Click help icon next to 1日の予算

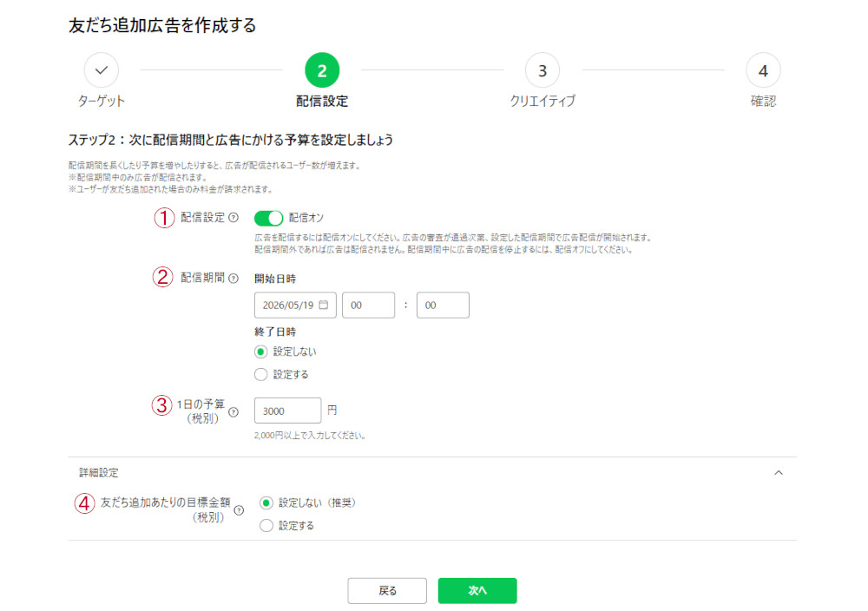tap(233, 411)
